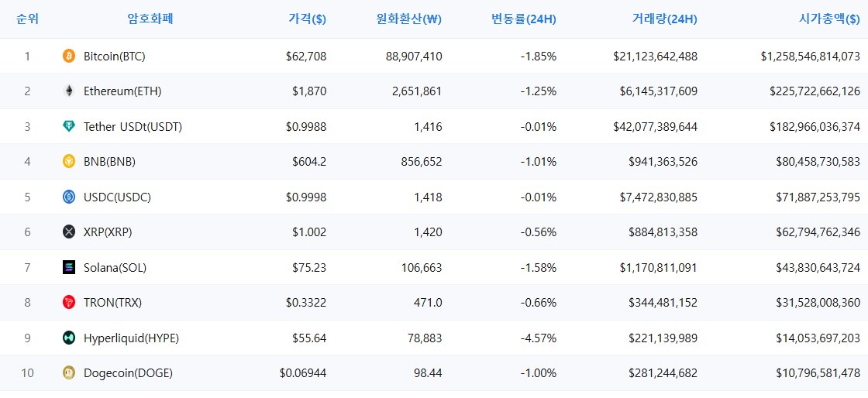Click volume $1,170,811,091
868x398 pixels.
[659, 268]
